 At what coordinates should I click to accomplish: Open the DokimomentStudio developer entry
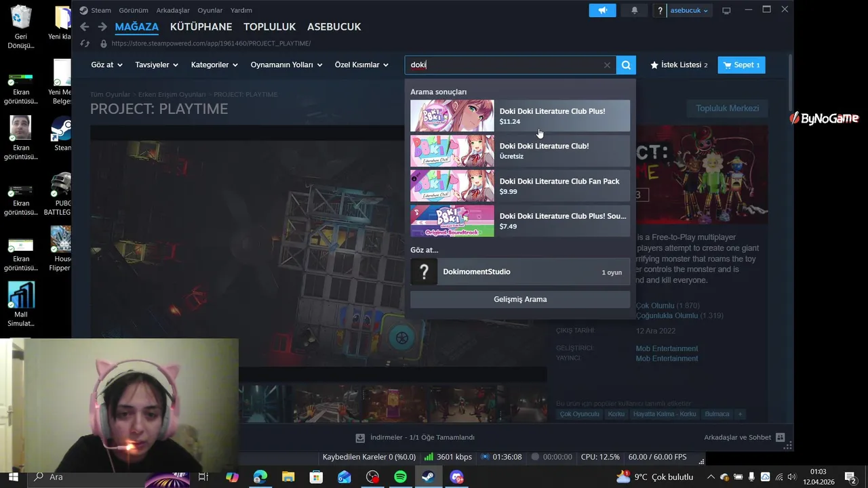(x=520, y=272)
